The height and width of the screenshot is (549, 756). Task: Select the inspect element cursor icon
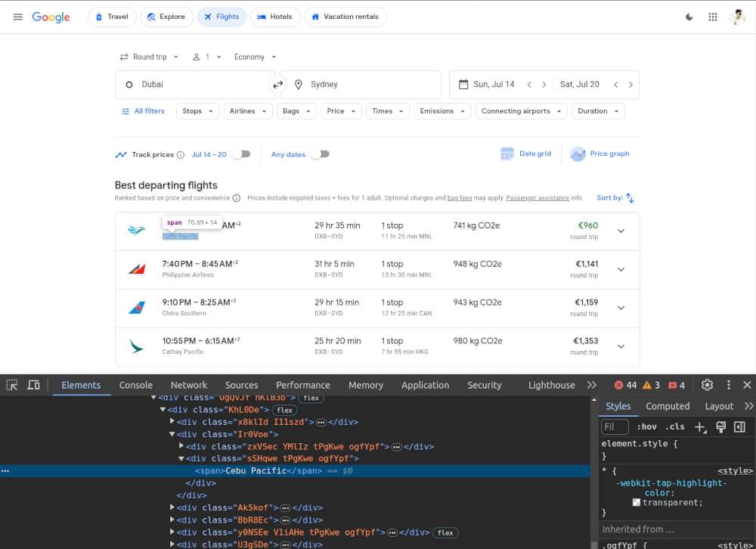point(12,385)
